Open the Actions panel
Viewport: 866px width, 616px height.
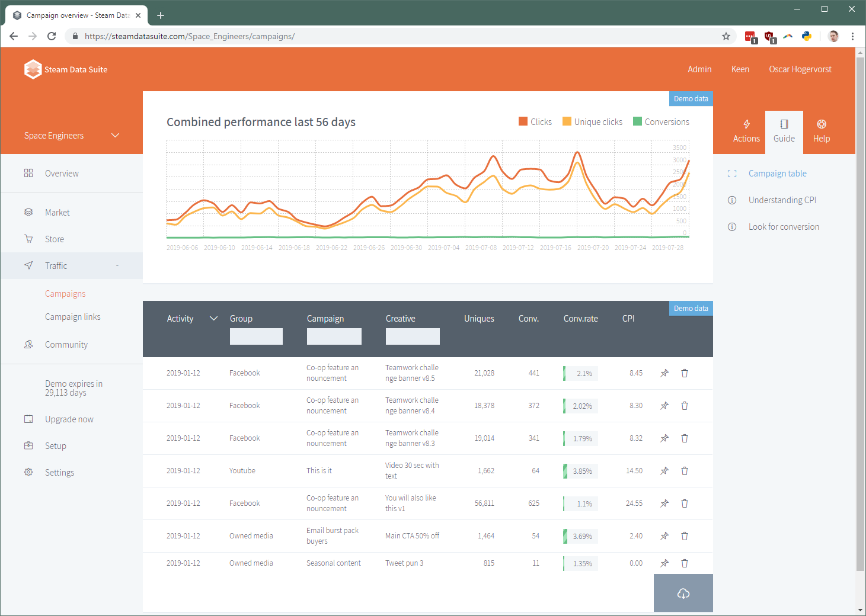tap(746, 131)
